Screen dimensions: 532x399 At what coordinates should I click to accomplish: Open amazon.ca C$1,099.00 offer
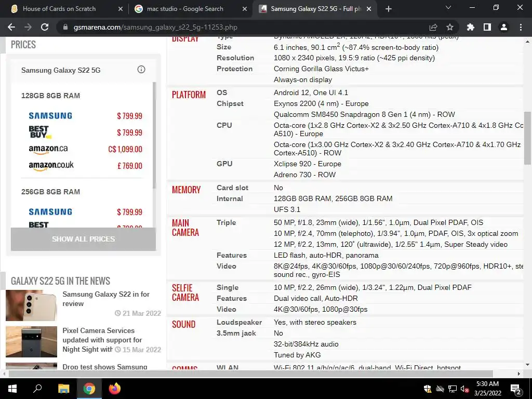(x=86, y=149)
